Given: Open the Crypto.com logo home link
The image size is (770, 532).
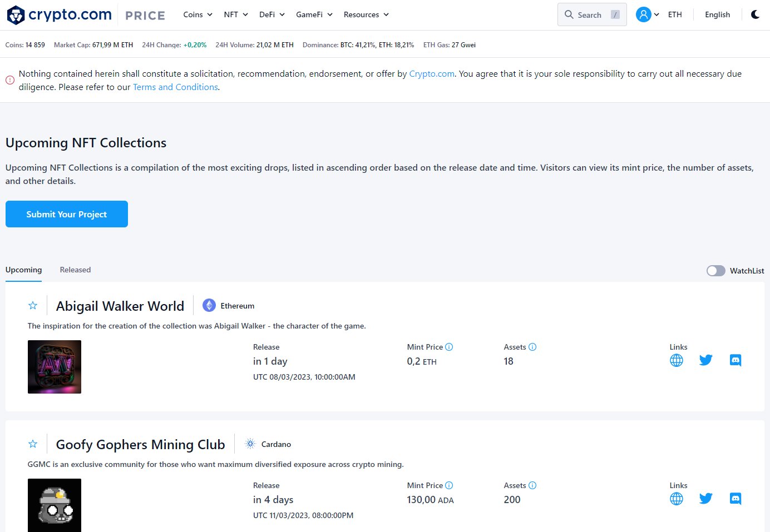Looking at the screenshot, I should (59, 15).
